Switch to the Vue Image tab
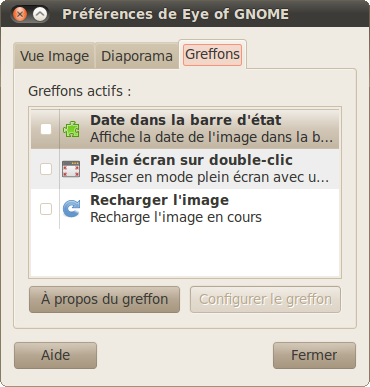The width and height of the screenshot is (370, 387). pos(54,56)
